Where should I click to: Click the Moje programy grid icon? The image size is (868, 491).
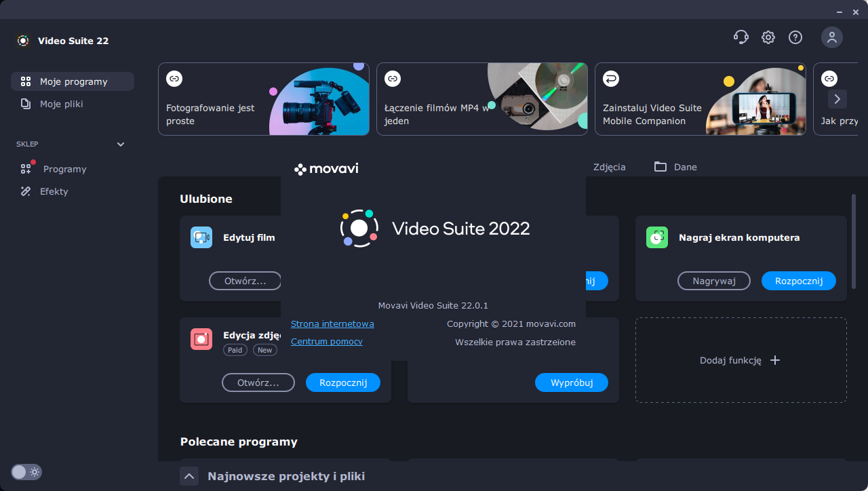(x=26, y=81)
